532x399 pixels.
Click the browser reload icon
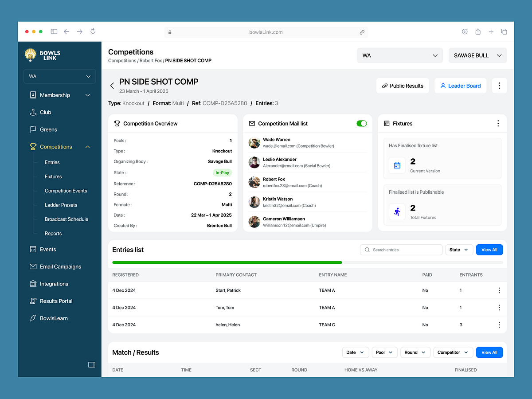point(93,31)
